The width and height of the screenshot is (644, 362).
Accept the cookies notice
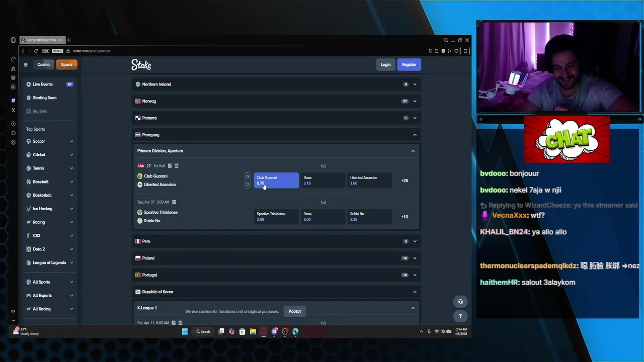click(x=295, y=311)
